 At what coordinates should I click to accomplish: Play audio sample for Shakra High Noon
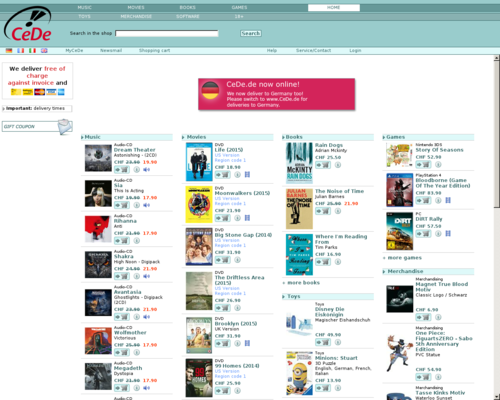[x=146, y=276]
